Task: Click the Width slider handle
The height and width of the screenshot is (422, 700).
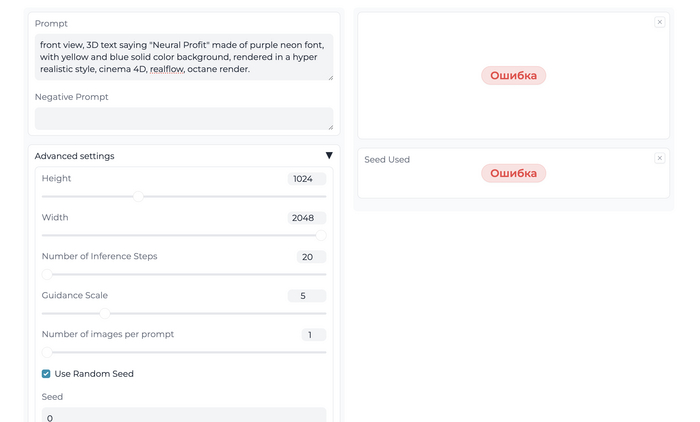Action: pos(321,235)
